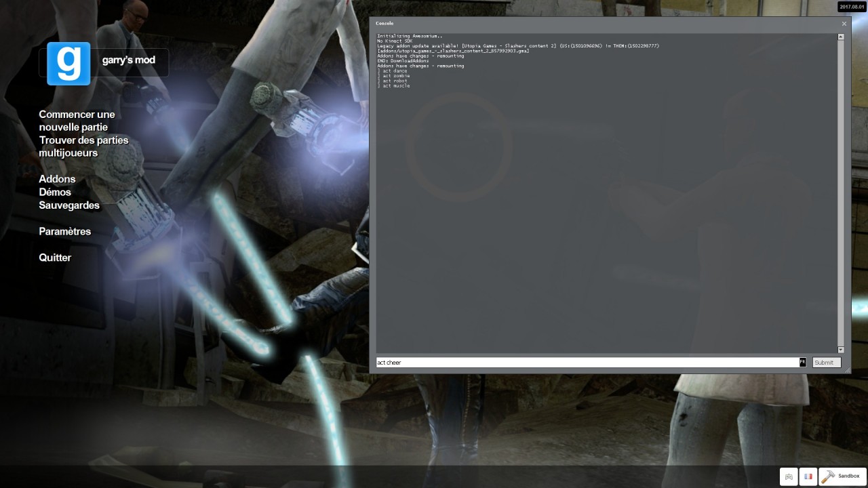Viewport: 868px width, 488px height.
Task: Click the FR input language indicator
Action: tap(803, 362)
